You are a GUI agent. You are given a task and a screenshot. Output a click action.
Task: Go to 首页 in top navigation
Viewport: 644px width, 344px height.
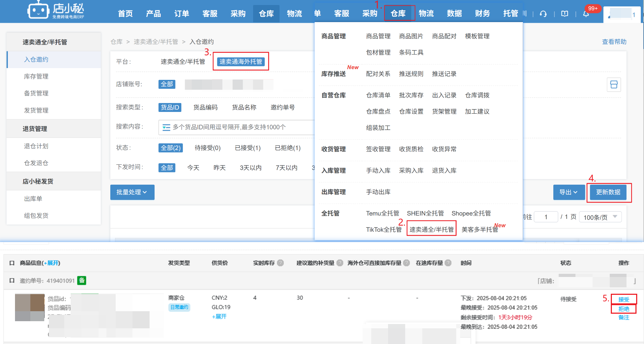pos(125,14)
